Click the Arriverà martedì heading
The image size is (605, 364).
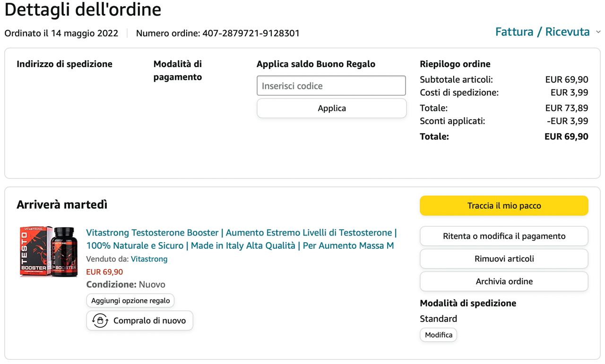[62, 205]
